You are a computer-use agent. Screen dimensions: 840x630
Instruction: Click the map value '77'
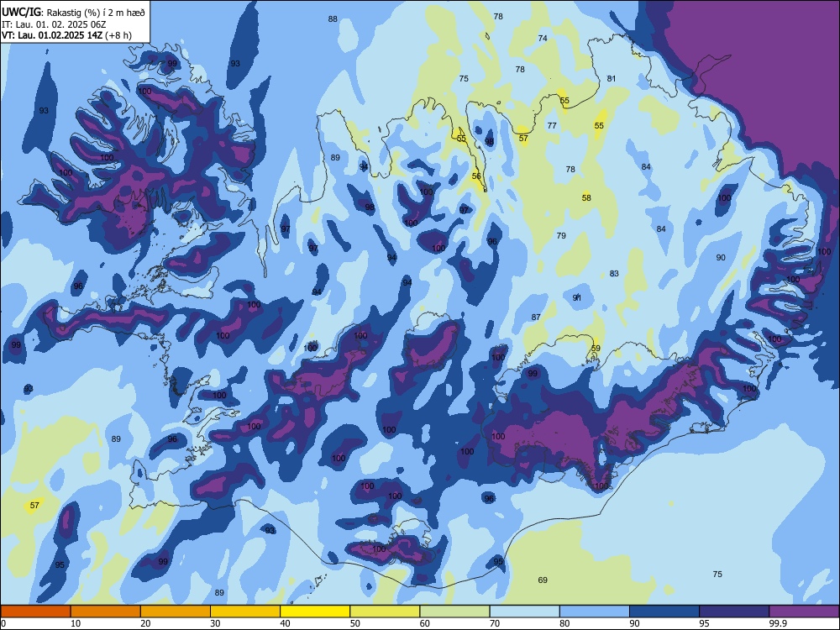(553, 126)
